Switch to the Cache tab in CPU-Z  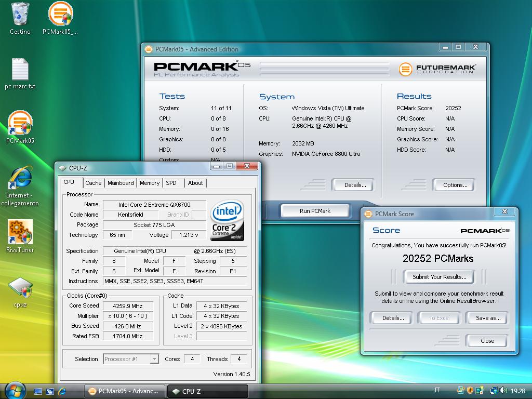pyautogui.click(x=94, y=183)
